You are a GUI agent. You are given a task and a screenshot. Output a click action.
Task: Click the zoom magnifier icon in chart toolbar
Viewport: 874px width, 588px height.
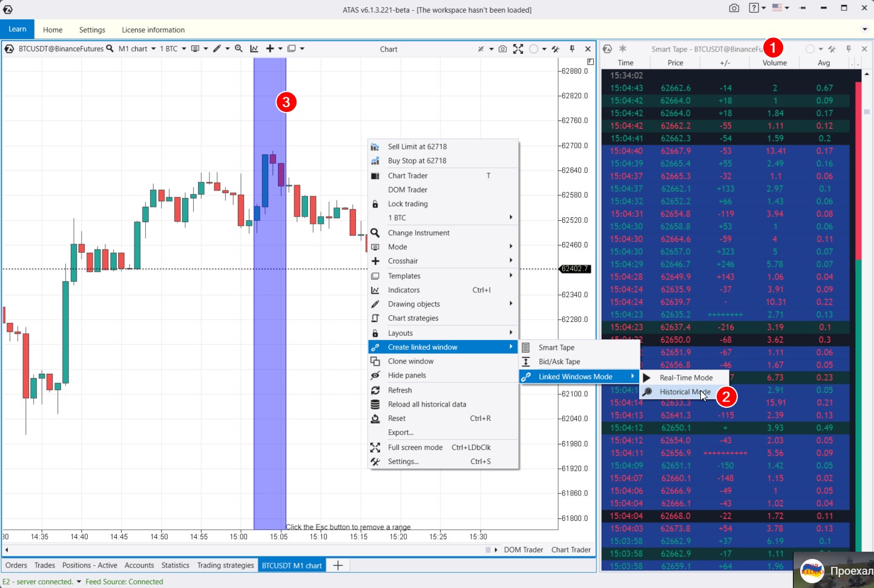[x=238, y=49]
